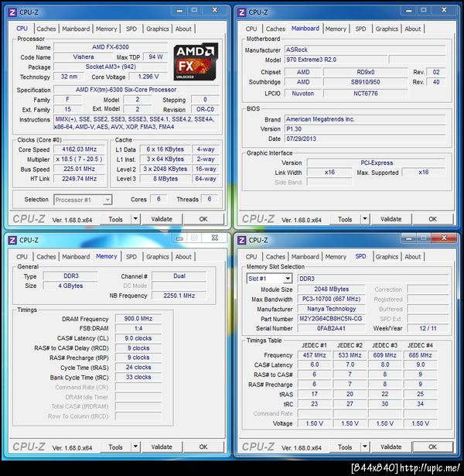Open SPD tab in the Memory window

pyautogui.click(x=131, y=257)
